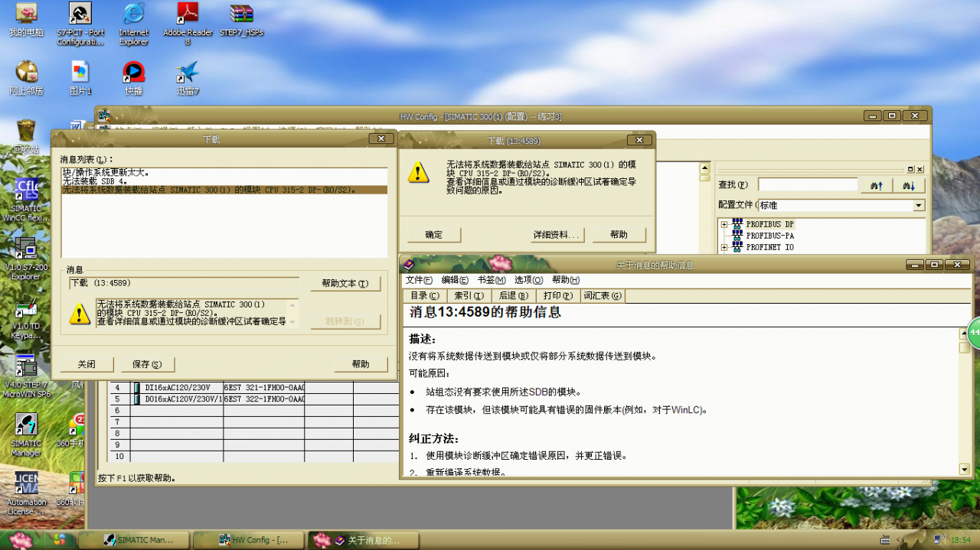Screen dimensions: 980x550
Task: Close the hardware catalog panel
Action: [920, 170]
